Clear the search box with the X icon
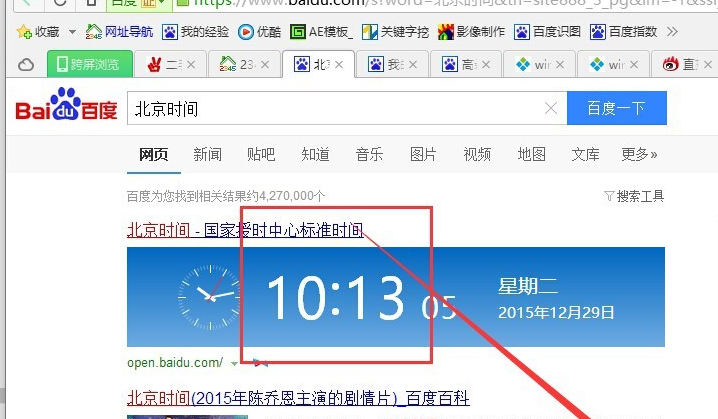 550,109
